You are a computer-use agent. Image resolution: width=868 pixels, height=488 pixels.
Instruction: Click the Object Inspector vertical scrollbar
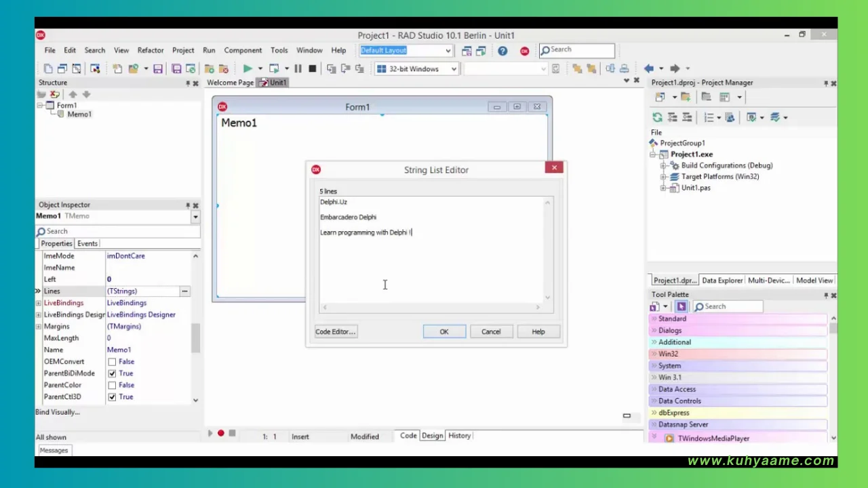pyautogui.click(x=195, y=328)
